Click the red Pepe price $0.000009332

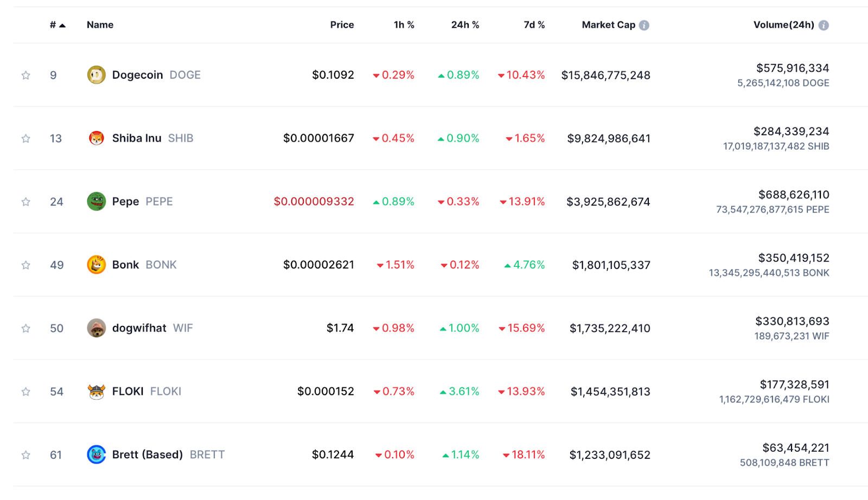point(314,201)
